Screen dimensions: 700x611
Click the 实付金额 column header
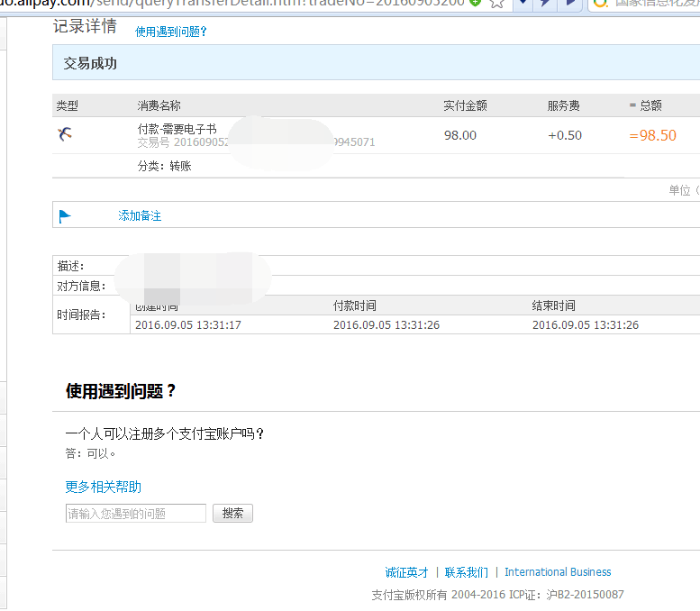point(465,105)
